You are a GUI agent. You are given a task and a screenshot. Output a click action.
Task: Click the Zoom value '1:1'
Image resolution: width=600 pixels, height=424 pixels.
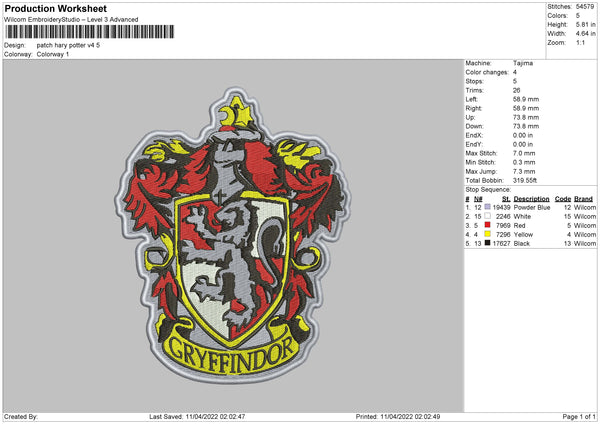[x=580, y=42]
